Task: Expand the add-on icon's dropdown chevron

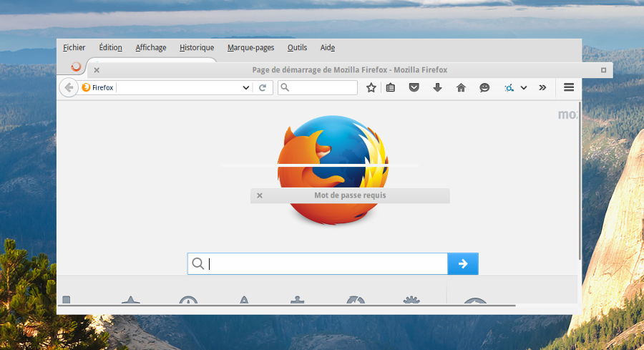Action: coord(524,87)
